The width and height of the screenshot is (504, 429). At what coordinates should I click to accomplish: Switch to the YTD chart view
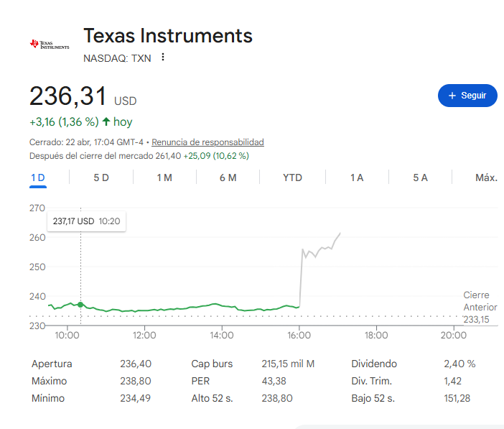(292, 177)
